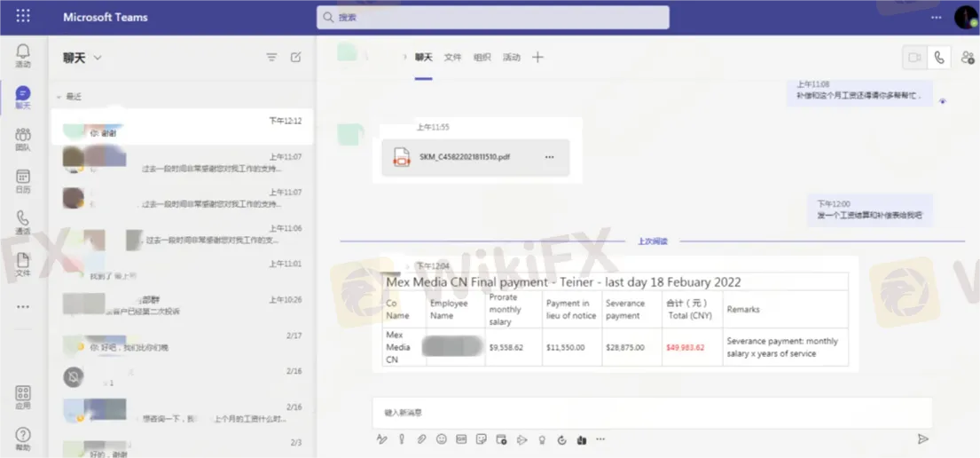
Task: Open the emoji picker
Action: [442, 439]
